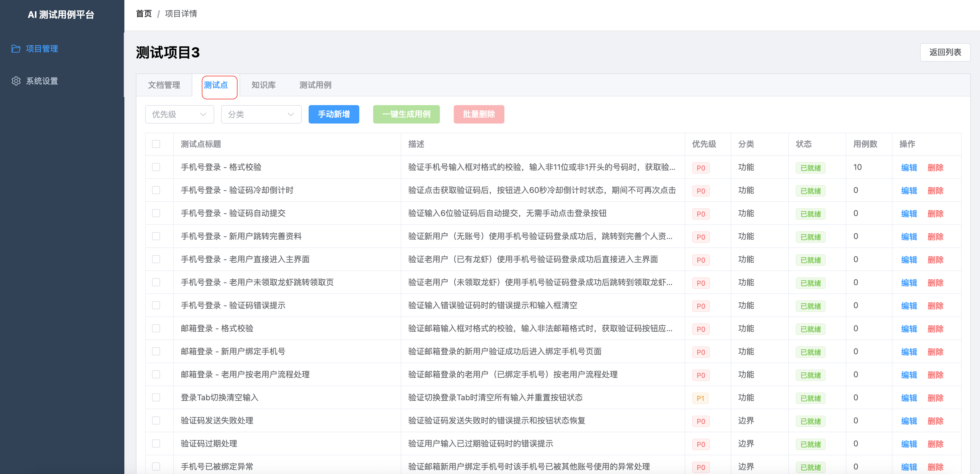Click the P1 priority tag

coord(700,398)
